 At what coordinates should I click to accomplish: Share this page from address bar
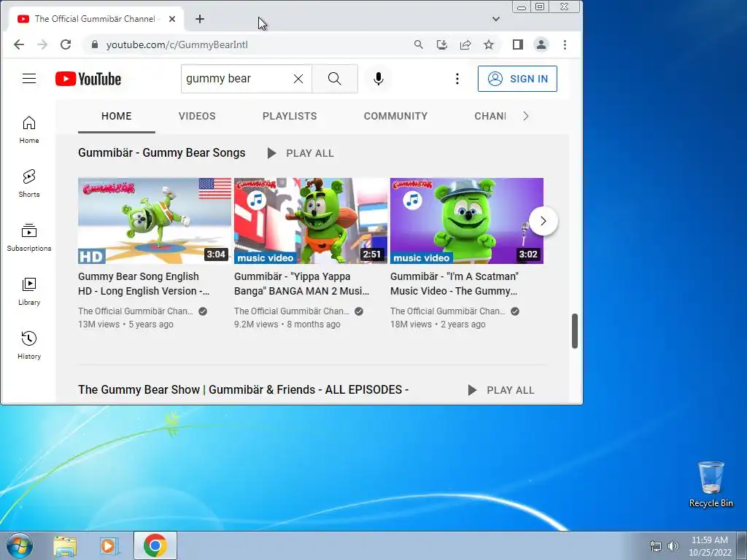pyautogui.click(x=465, y=44)
